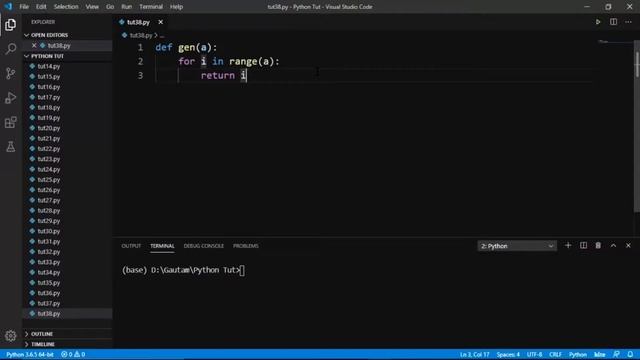Screen dimensions: 640x360
Task: Open the File menu
Action: (24, 7)
